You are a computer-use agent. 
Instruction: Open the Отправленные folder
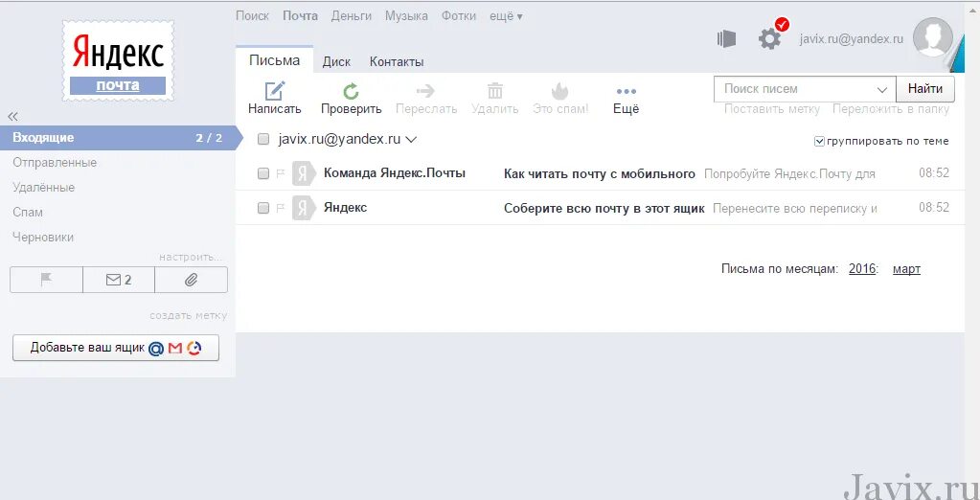tap(55, 163)
